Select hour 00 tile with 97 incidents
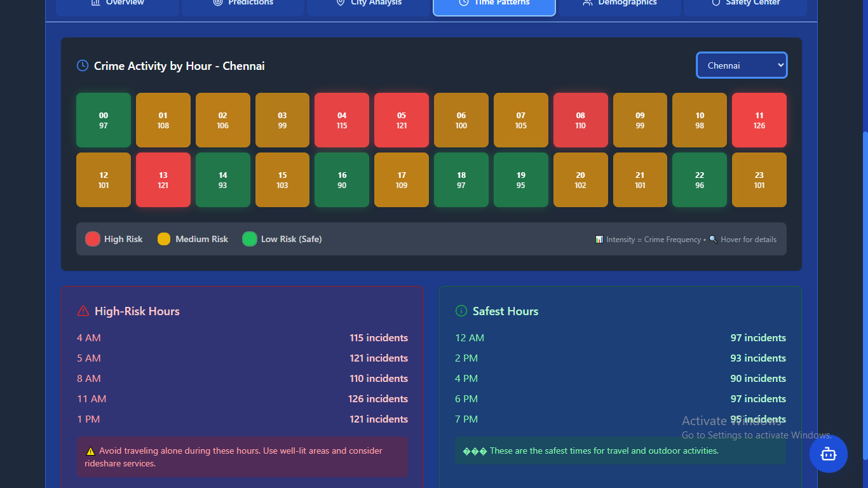Viewport: 868px width, 488px height. pos(104,120)
